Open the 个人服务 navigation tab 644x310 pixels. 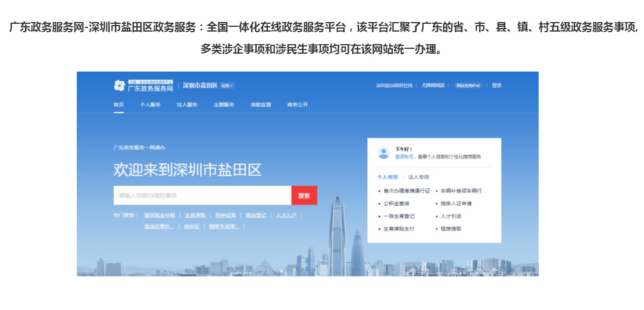pyautogui.click(x=150, y=105)
